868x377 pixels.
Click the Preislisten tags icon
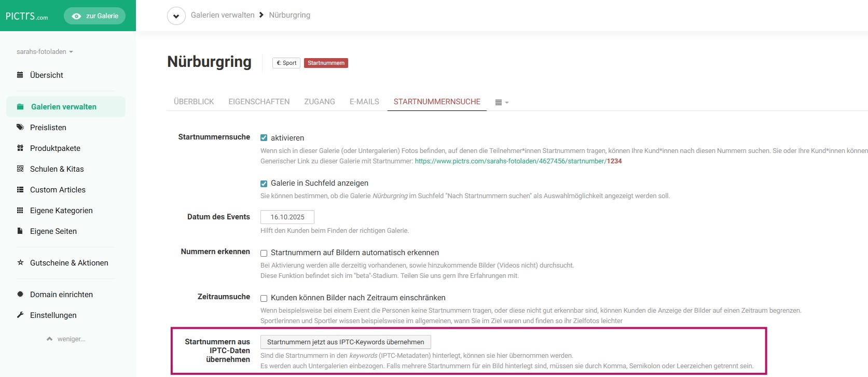[20, 128]
